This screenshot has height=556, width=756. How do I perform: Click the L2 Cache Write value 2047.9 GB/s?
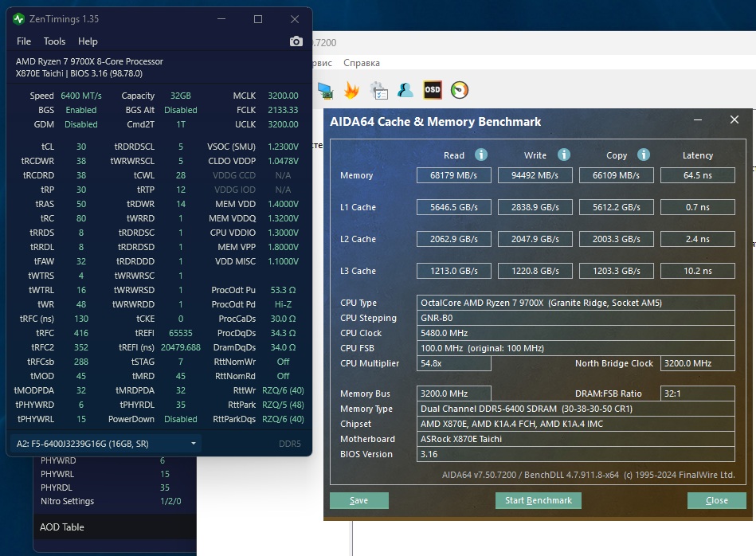(535, 239)
